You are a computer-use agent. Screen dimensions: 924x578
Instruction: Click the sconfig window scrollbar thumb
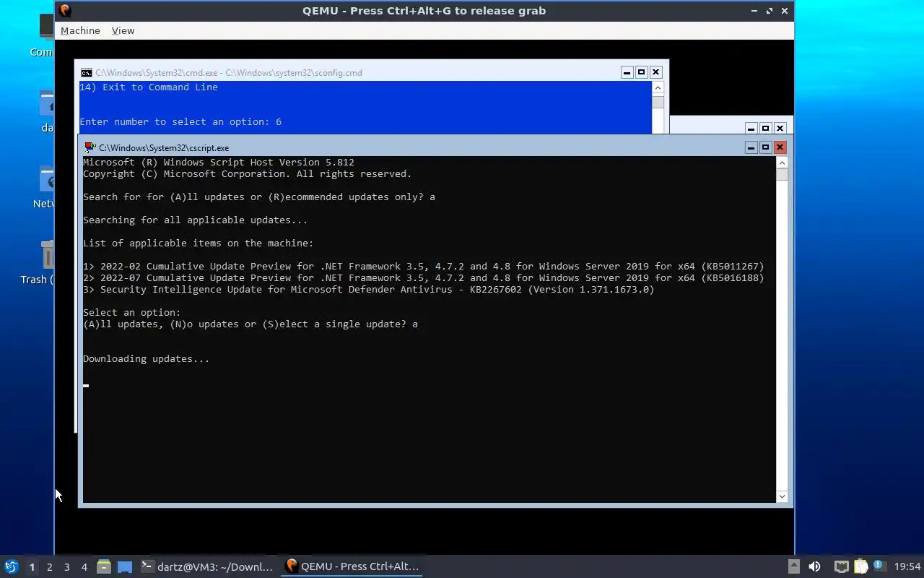tap(658, 102)
